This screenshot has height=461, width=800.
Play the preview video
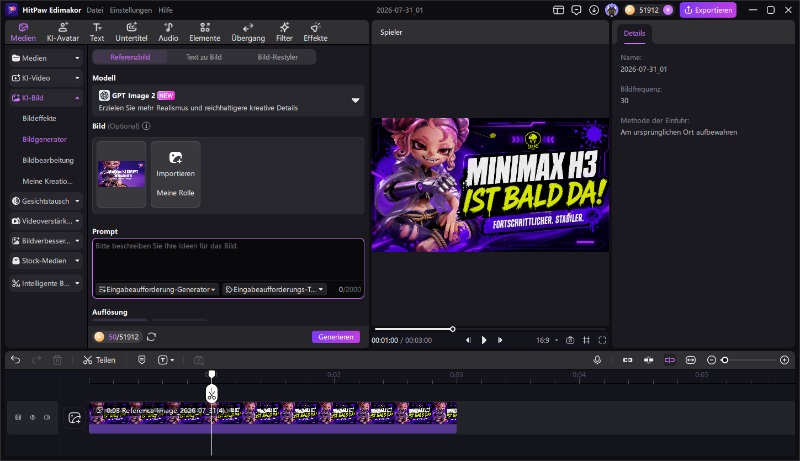coord(484,340)
